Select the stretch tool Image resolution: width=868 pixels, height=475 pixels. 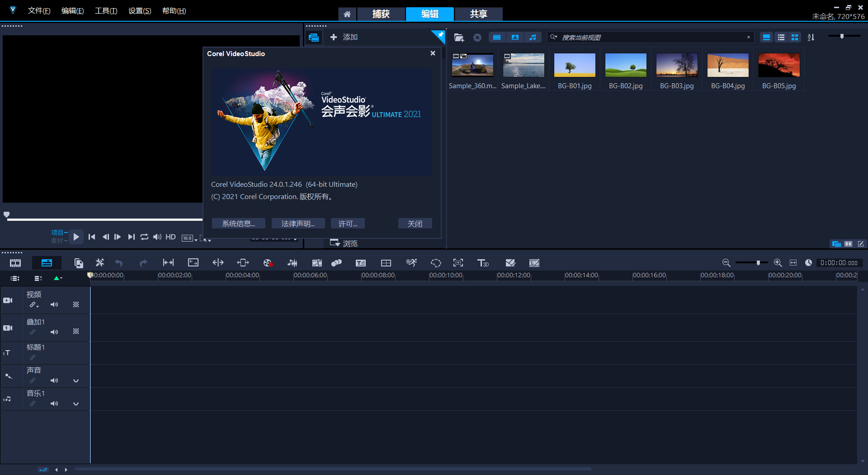pyautogui.click(x=193, y=263)
